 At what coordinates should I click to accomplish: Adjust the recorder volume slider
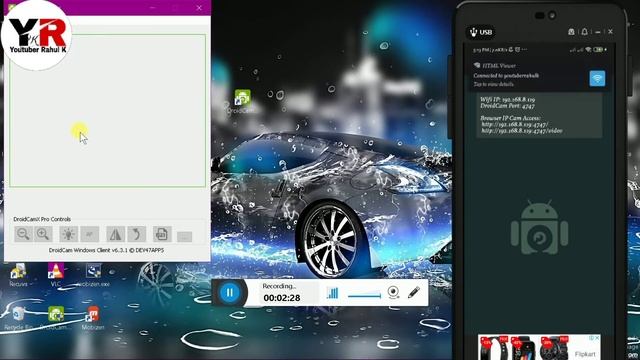364,295
